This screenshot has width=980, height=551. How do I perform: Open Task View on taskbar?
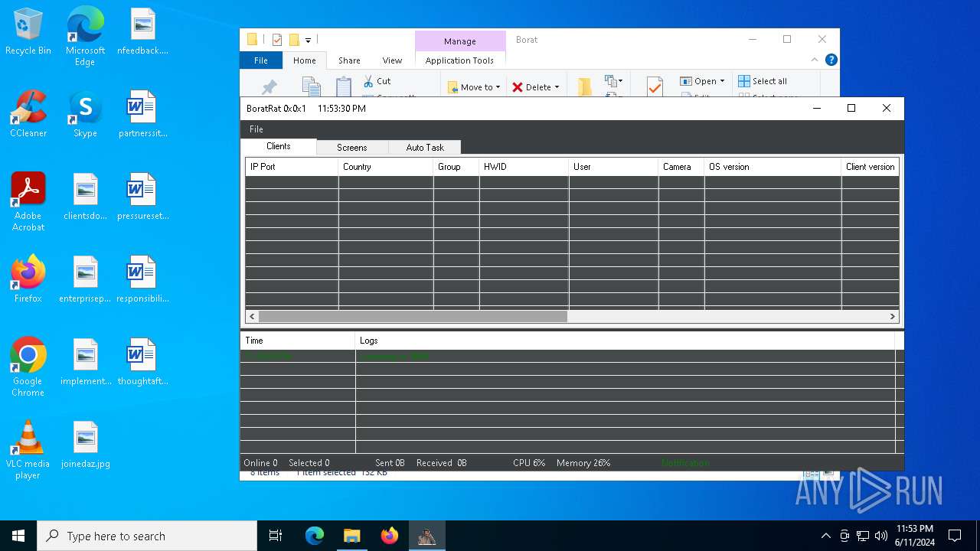pyautogui.click(x=276, y=536)
